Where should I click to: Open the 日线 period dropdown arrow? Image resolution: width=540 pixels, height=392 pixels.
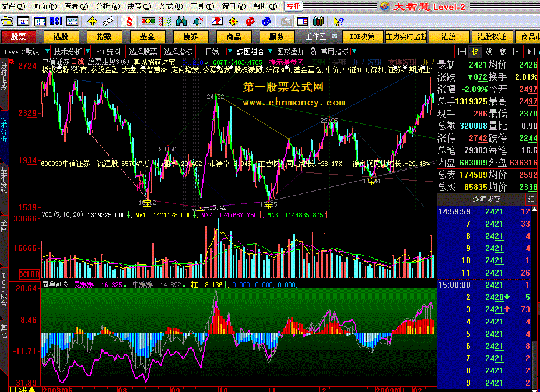(229, 52)
